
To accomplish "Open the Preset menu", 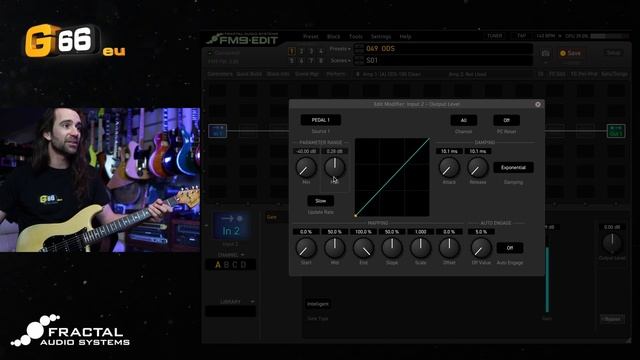I will point(310,37).
